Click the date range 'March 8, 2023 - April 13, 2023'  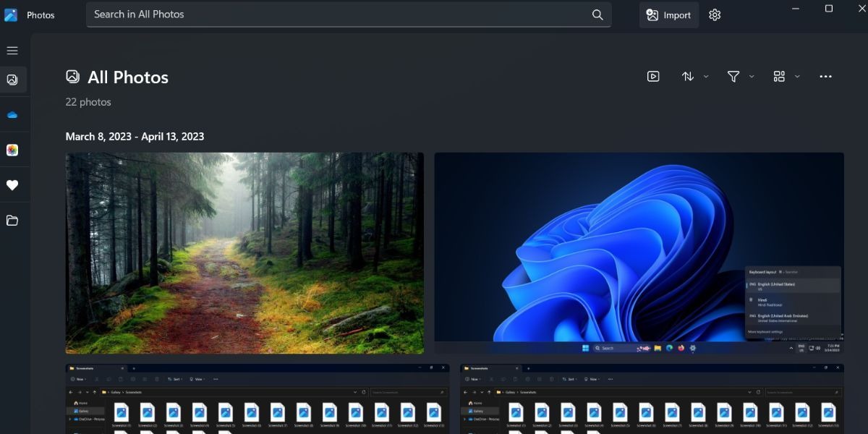point(135,136)
